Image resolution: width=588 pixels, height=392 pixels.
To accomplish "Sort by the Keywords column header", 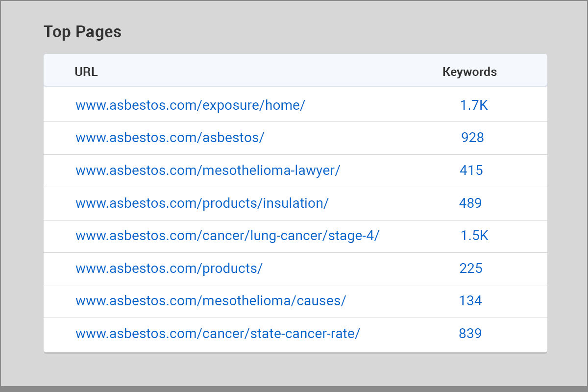I will 469,72.
